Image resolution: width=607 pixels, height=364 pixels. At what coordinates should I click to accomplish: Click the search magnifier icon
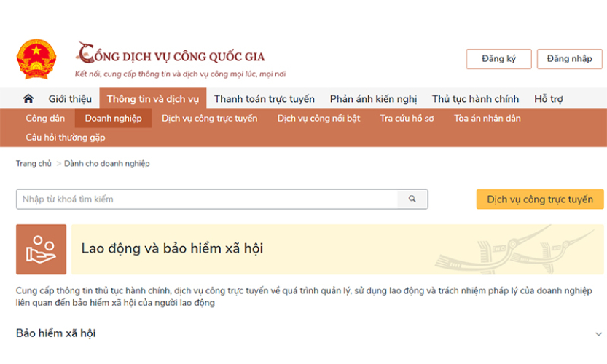pos(412,199)
